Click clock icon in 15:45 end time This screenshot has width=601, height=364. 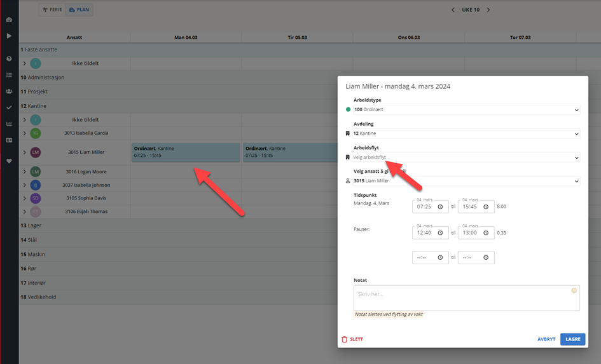(486, 206)
